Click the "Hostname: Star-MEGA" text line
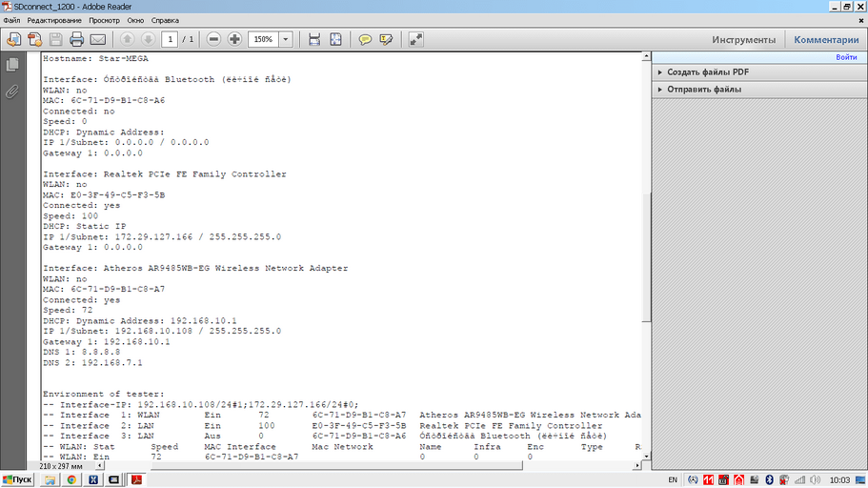This screenshot has height=488, width=868. tap(95, 58)
